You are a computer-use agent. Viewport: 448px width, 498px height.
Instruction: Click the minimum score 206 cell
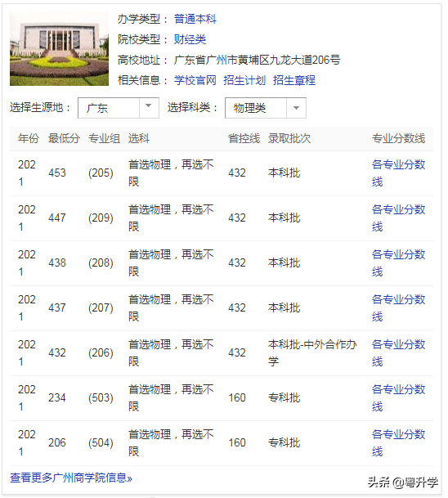click(x=57, y=442)
